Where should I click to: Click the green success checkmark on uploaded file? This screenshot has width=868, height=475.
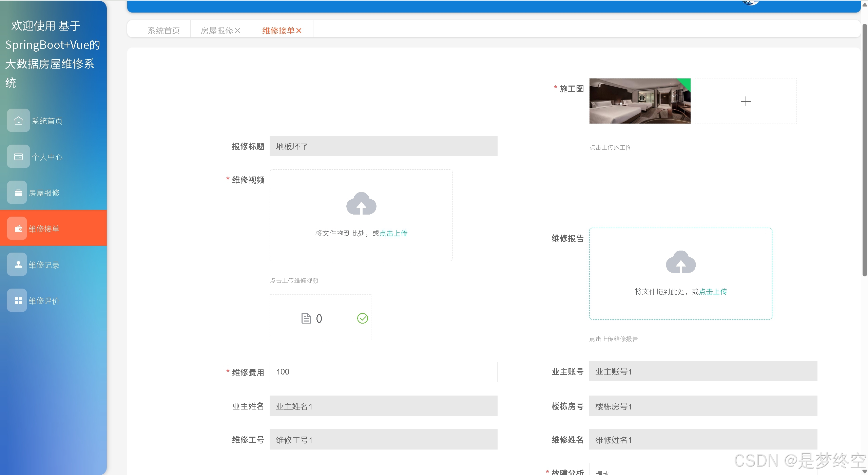(x=362, y=318)
